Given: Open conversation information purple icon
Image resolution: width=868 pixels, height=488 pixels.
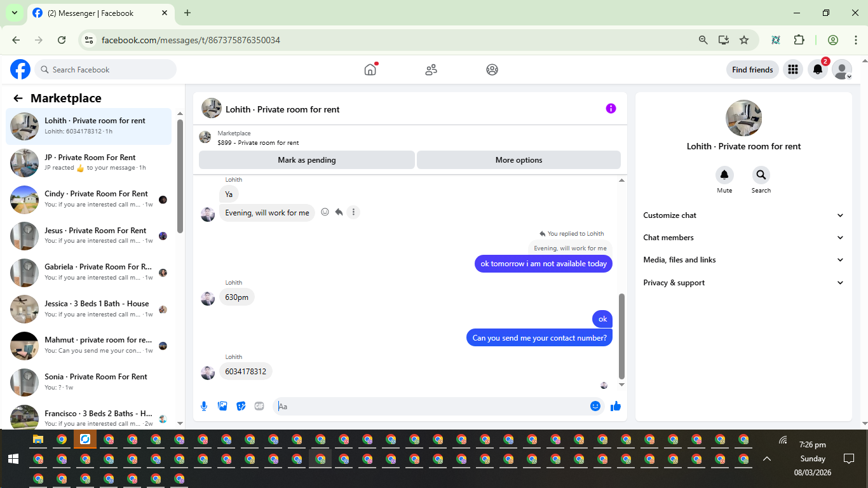Looking at the screenshot, I should click(x=611, y=109).
